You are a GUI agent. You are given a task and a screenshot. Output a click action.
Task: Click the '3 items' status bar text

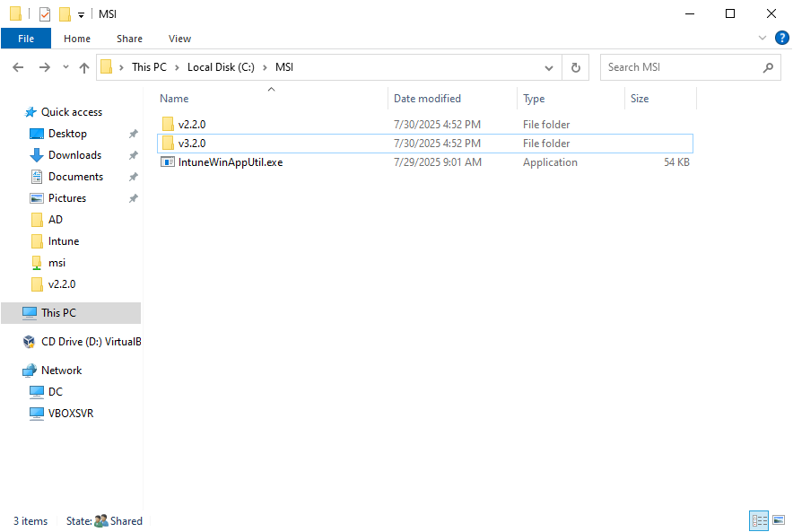(30, 521)
